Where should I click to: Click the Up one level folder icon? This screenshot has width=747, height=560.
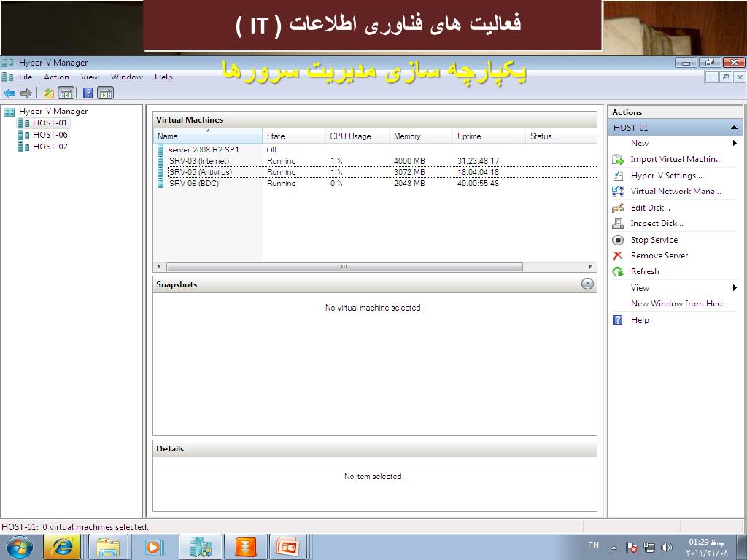tap(49, 93)
